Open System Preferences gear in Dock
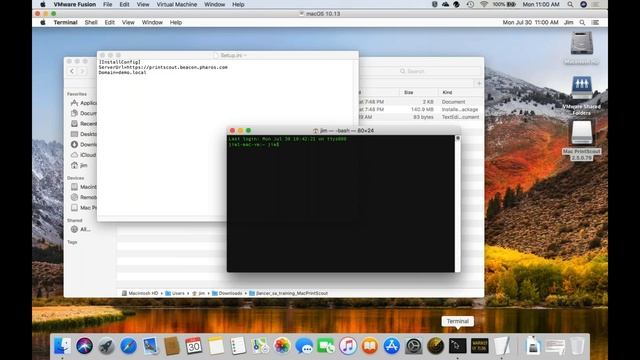The height and width of the screenshot is (360, 640). (x=413, y=346)
